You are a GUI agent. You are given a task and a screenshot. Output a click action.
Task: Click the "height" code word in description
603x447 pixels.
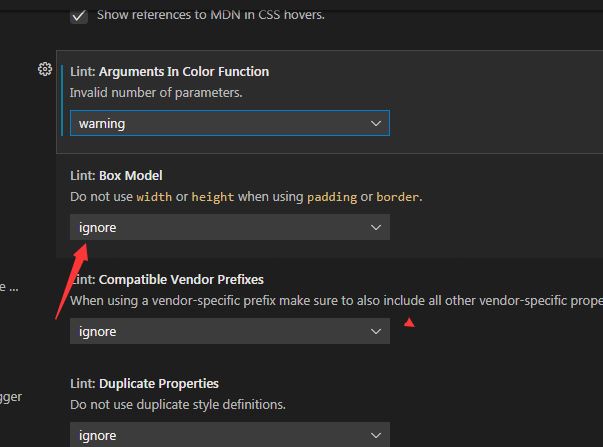click(x=212, y=197)
